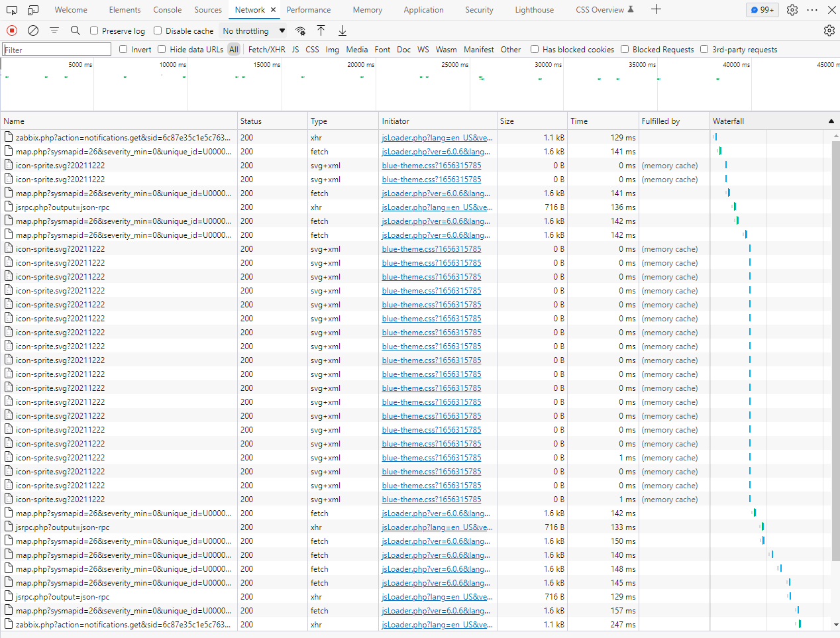Screen dimensions: 840x638
Task: Open the Console tab
Action: click(167, 10)
